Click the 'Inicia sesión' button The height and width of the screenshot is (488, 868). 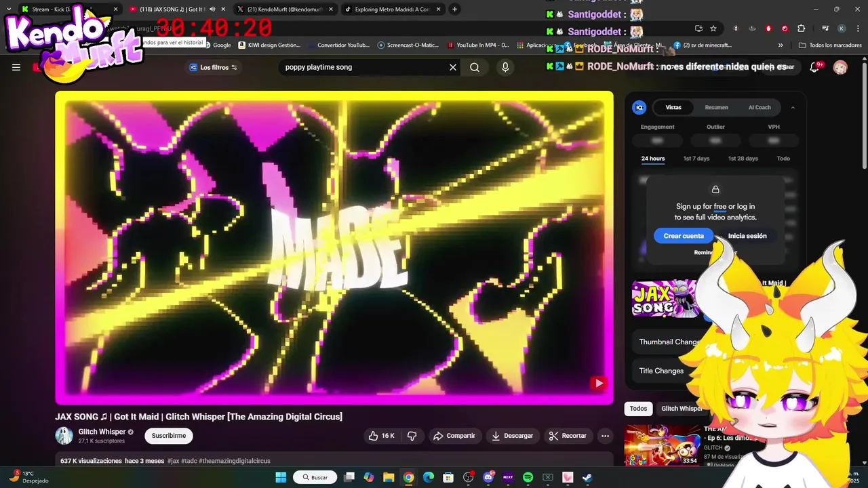pyautogui.click(x=747, y=236)
